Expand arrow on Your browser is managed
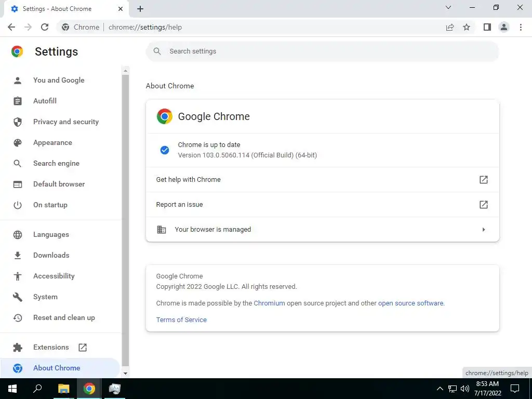This screenshot has height=399, width=532. coord(484,230)
